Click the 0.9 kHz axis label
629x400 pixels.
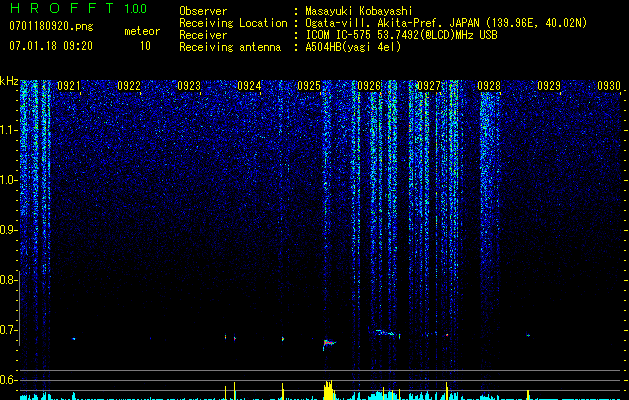click(x=7, y=230)
